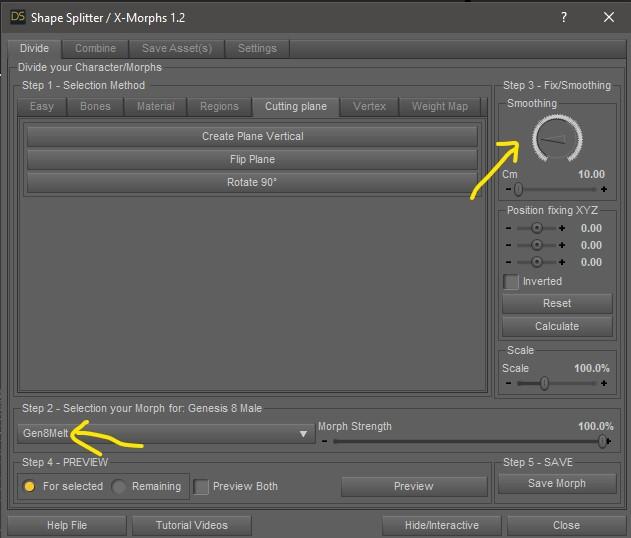
Task: Select the Bones selection method tab
Action: [x=95, y=107]
